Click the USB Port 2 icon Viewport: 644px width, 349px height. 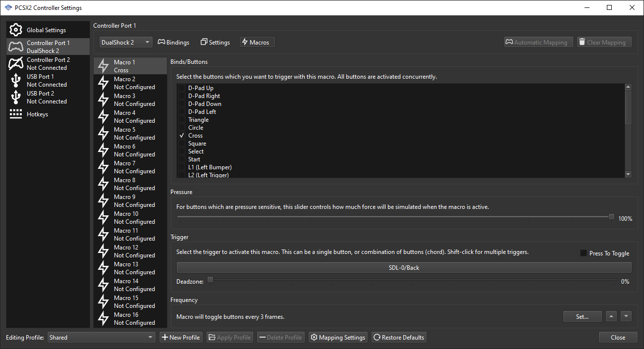pyautogui.click(x=15, y=97)
